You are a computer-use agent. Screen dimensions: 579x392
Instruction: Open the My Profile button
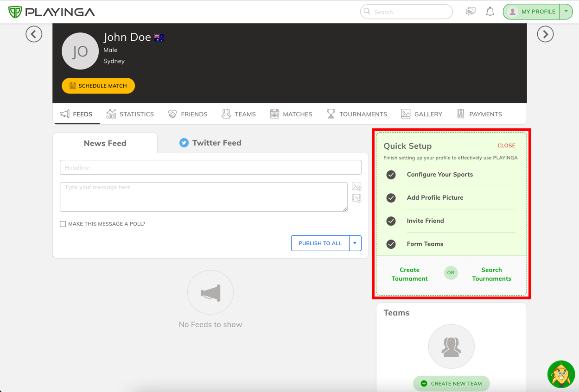tap(531, 12)
